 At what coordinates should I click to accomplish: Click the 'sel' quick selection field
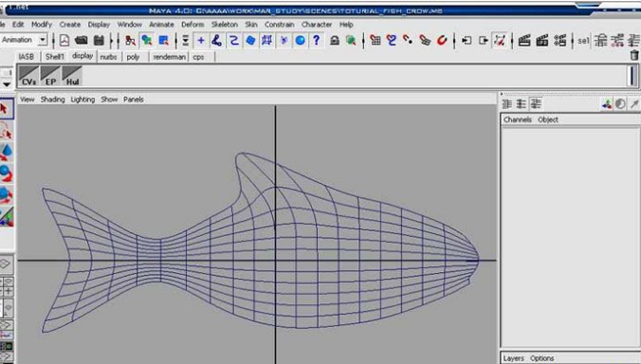coord(583,41)
